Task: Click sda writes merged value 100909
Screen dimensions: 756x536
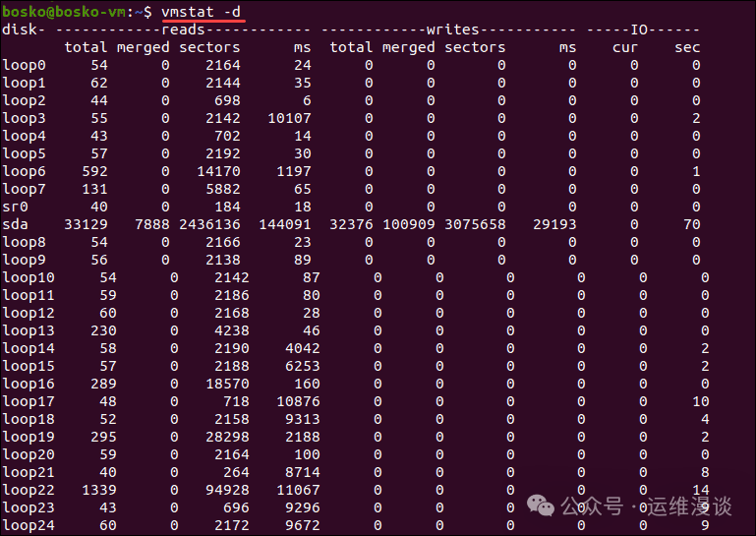Action: [409, 225]
